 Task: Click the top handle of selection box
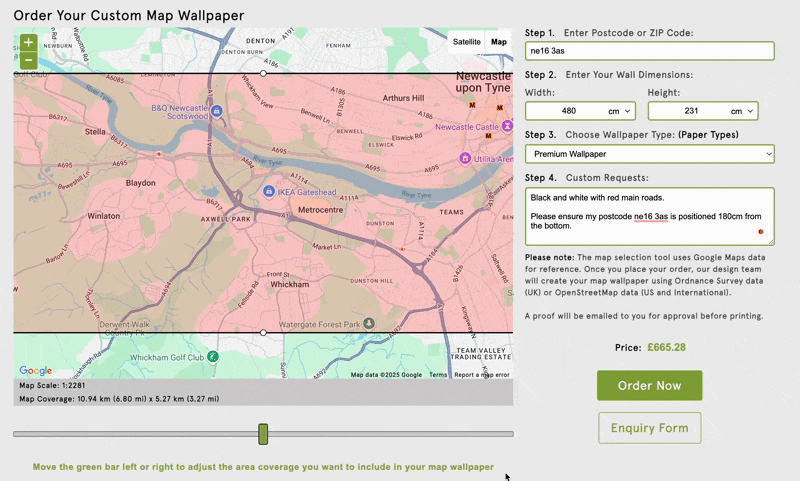263,73
